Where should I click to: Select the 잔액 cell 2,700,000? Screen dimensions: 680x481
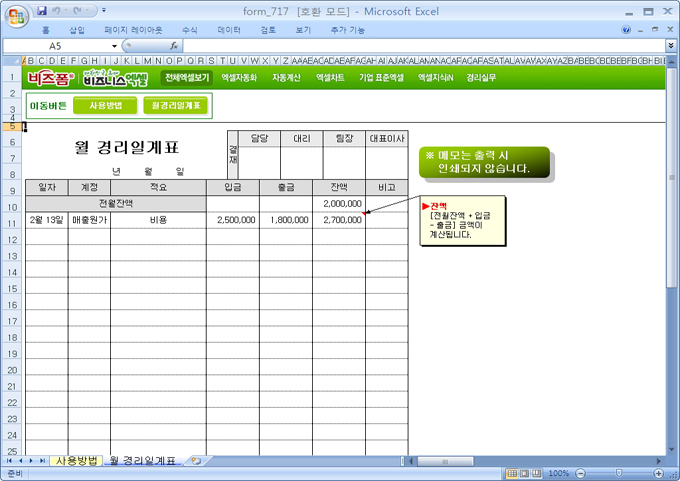pos(339,220)
